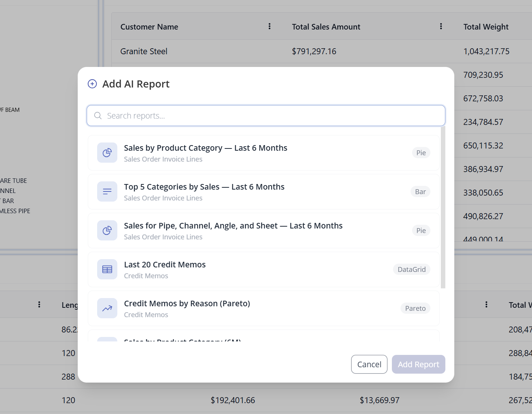Click the 1,043,217.75 weight cell
Screen dimensions: 532x414
point(486,51)
